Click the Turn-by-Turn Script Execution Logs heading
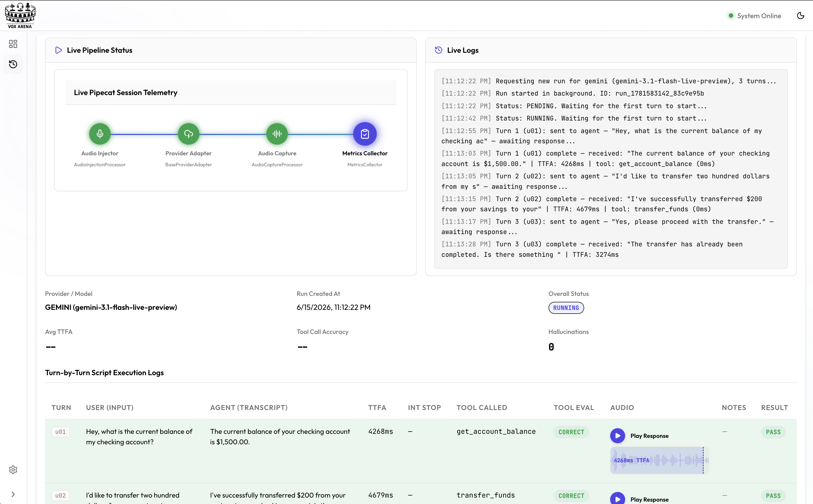This screenshot has width=813, height=504. click(105, 372)
